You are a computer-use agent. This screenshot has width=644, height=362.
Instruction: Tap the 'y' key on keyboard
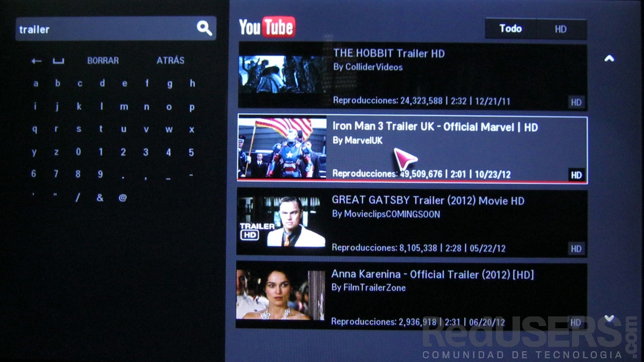coord(34,152)
